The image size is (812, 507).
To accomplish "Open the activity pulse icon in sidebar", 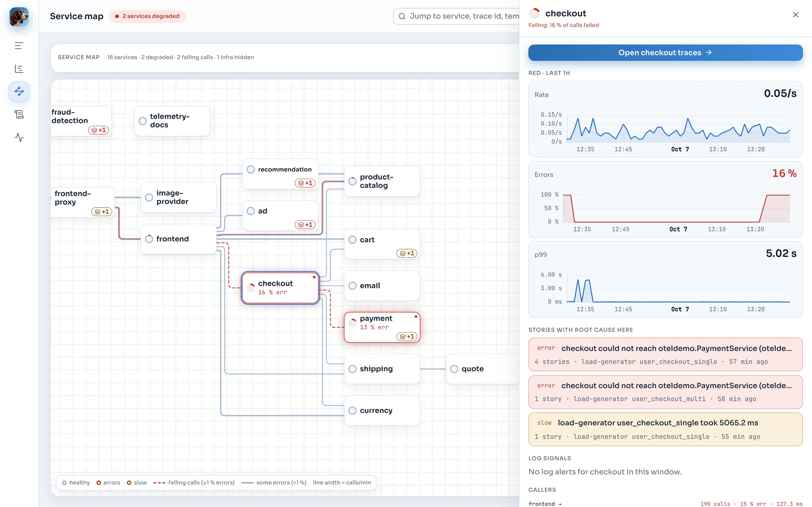I will point(19,137).
